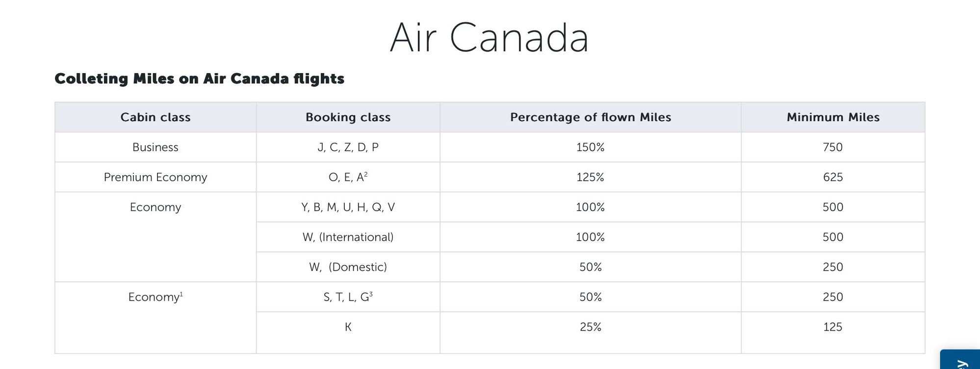Select the Premium Economy cabin cell
This screenshot has width=980, height=369.
[x=155, y=177]
